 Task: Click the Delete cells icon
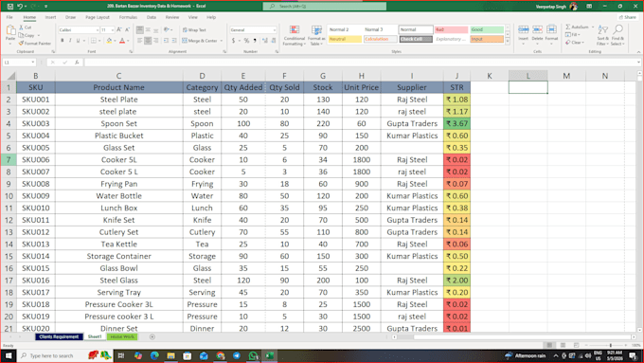point(537,29)
